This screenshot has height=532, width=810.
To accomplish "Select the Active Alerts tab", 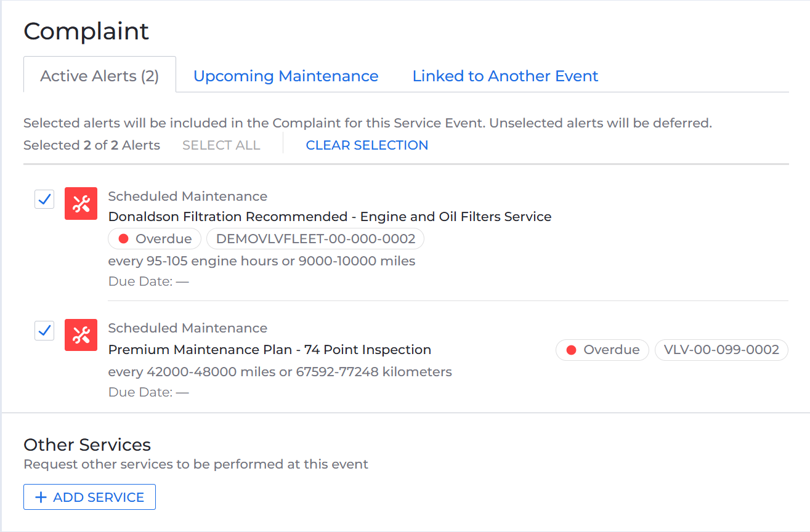I will [99, 76].
